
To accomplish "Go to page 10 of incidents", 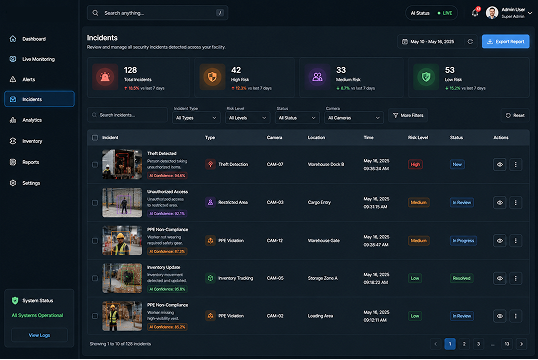I will (x=507, y=344).
